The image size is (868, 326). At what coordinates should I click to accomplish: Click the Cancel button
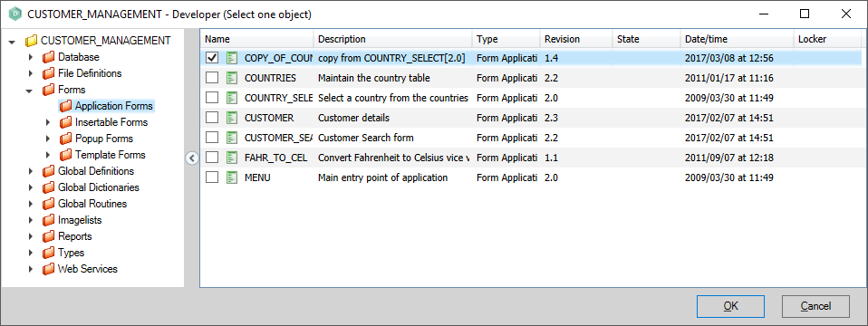(815, 306)
